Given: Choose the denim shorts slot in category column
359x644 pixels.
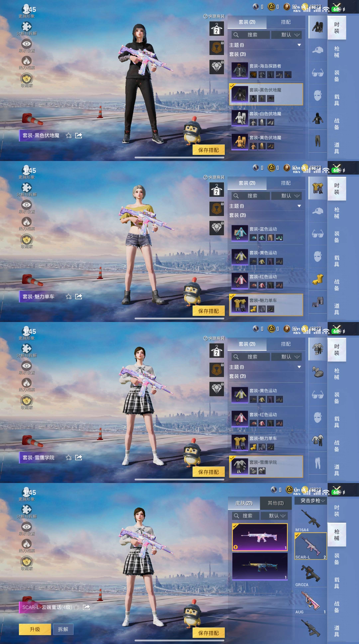Looking at the screenshot, I should point(317,302).
